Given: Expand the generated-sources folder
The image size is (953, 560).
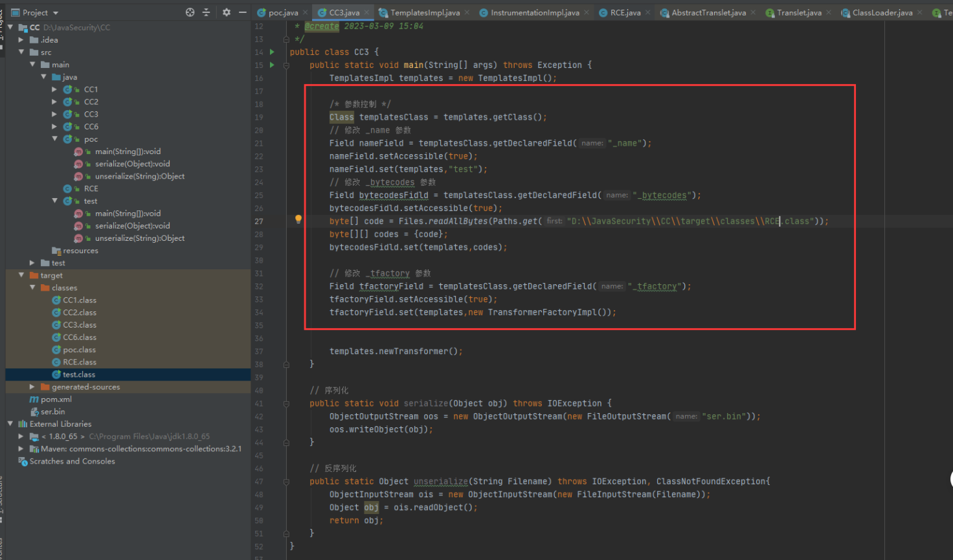Looking at the screenshot, I should pos(32,386).
